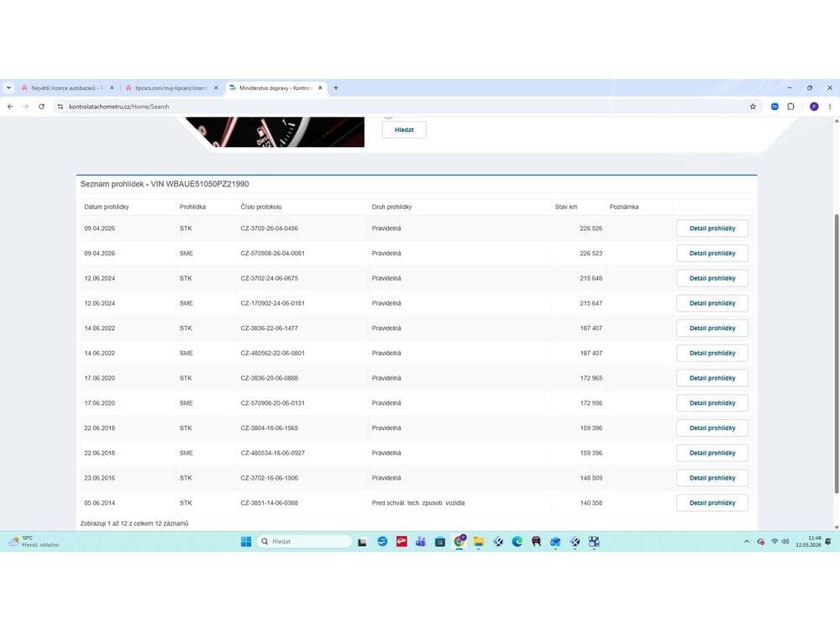Image resolution: width=840 pixels, height=630 pixels.
Task: Reload the kontrolatachometru.cz page
Action: (41, 107)
